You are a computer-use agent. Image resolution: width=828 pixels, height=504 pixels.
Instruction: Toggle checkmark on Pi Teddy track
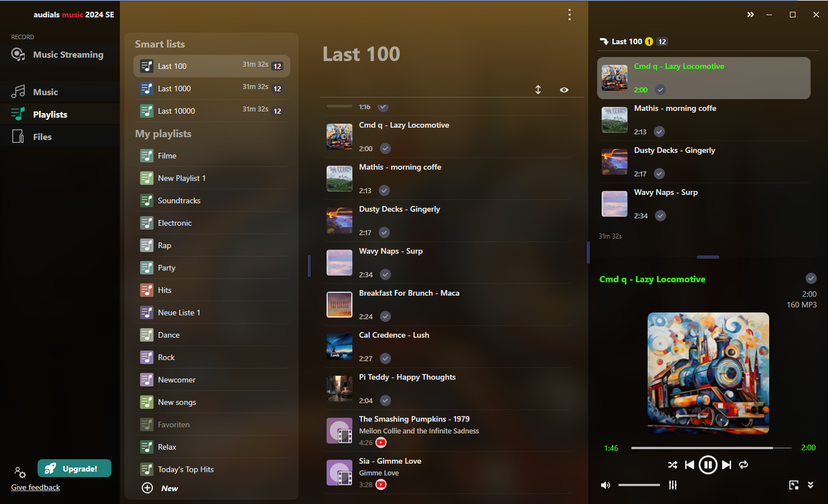pos(385,400)
